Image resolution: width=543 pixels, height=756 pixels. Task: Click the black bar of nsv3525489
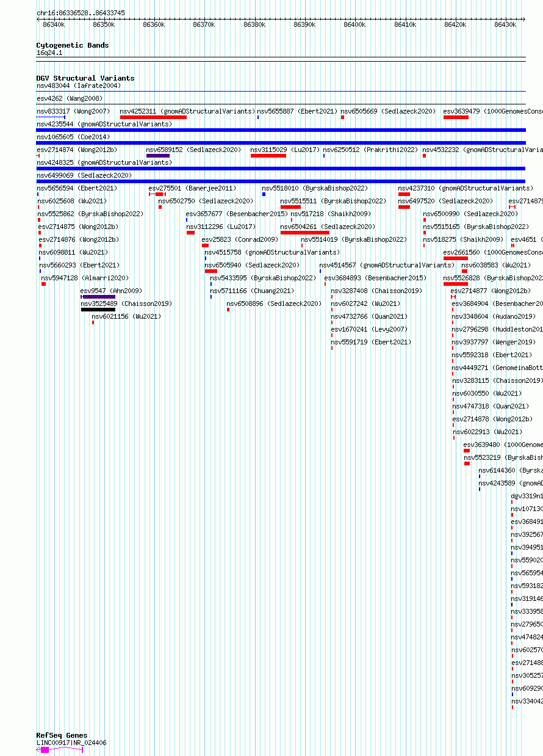(x=98, y=310)
